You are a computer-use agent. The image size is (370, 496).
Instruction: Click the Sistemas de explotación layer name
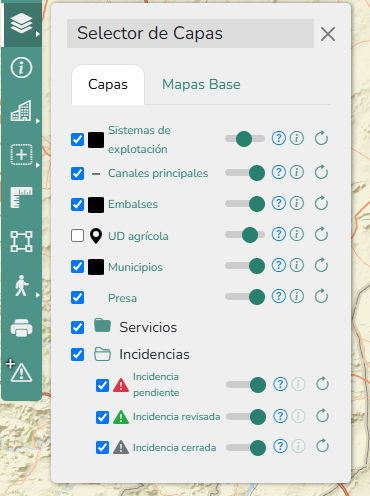(x=139, y=139)
